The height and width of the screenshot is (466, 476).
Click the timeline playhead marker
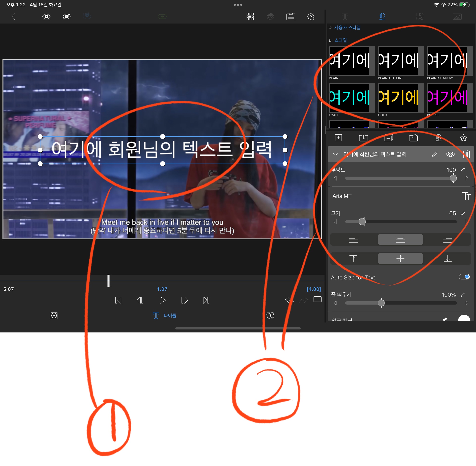108,280
